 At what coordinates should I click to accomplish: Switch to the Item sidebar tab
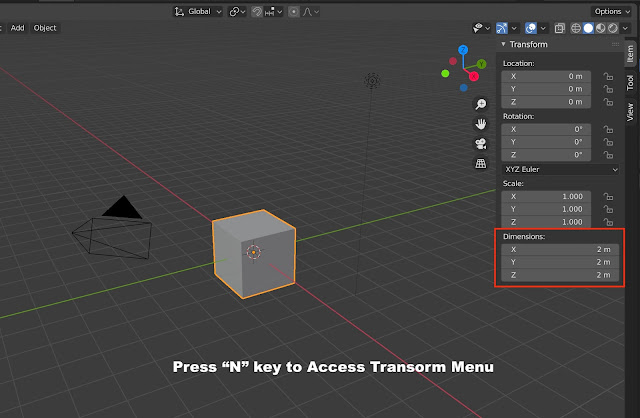coord(630,53)
